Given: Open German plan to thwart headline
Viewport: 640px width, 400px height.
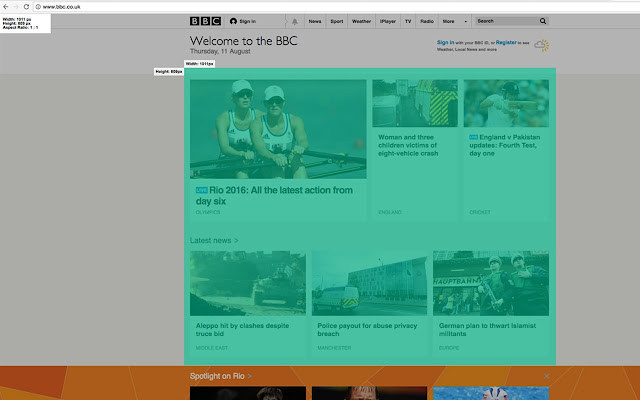Looking at the screenshot, I should click(x=487, y=329).
